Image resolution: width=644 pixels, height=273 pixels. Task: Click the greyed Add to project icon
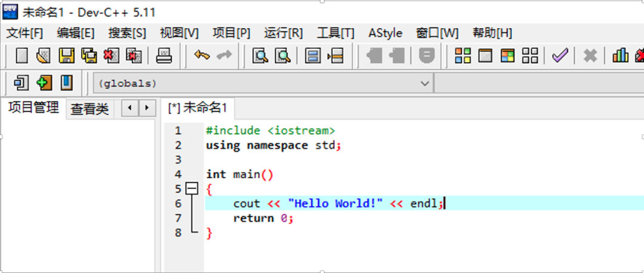coord(374,55)
